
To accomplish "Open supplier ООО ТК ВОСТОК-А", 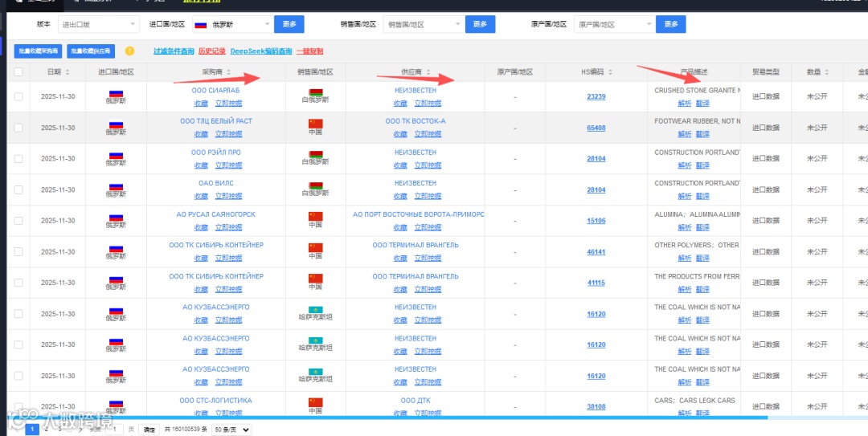I will (x=416, y=120).
